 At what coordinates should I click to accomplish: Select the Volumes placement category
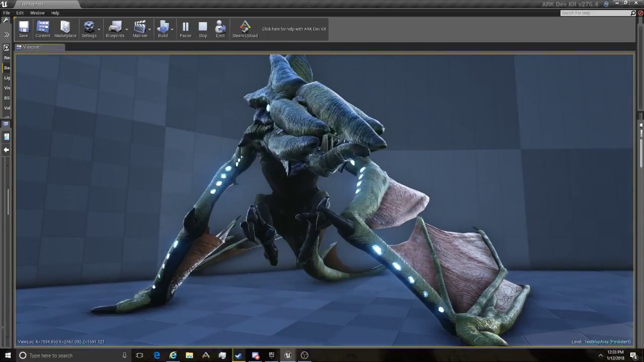(7, 108)
